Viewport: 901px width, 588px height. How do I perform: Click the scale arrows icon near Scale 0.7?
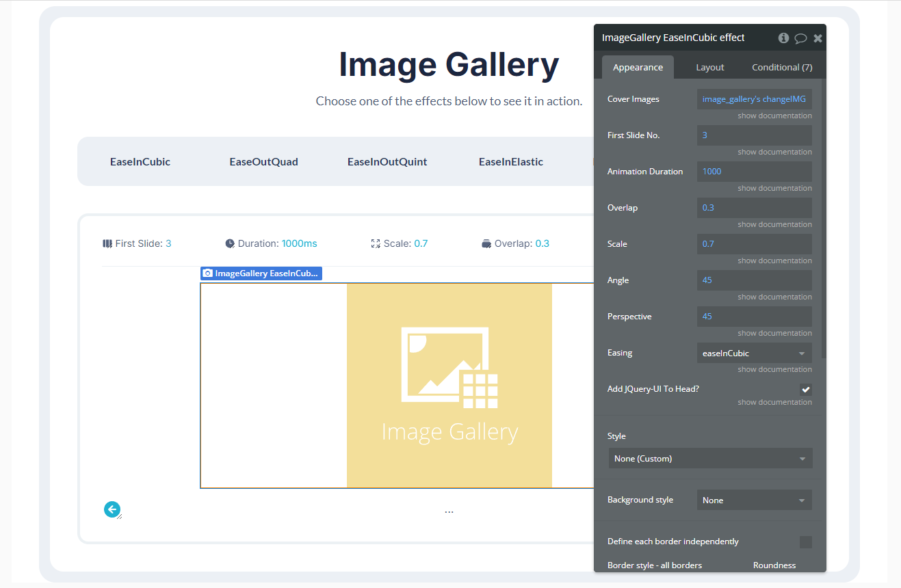[x=375, y=243]
